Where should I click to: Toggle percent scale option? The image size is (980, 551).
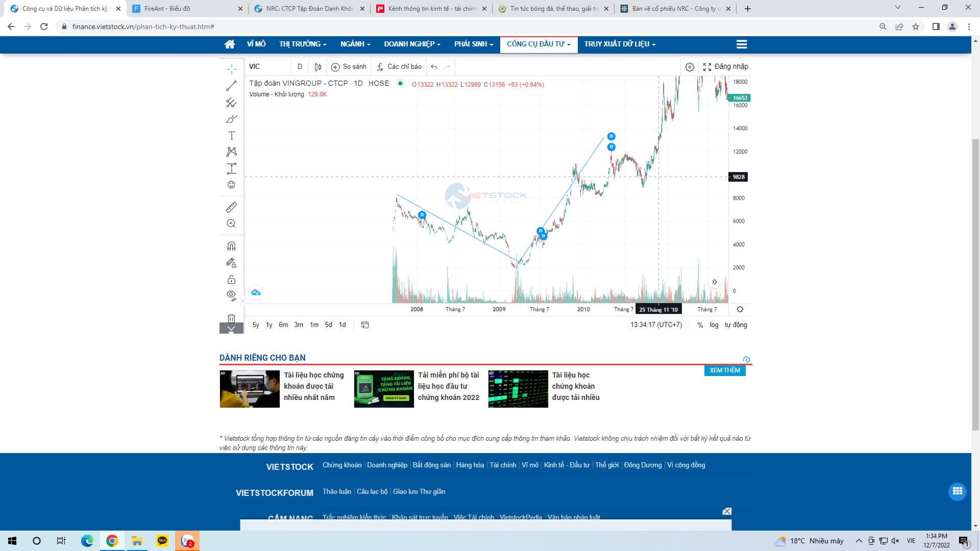(x=700, y=325)
